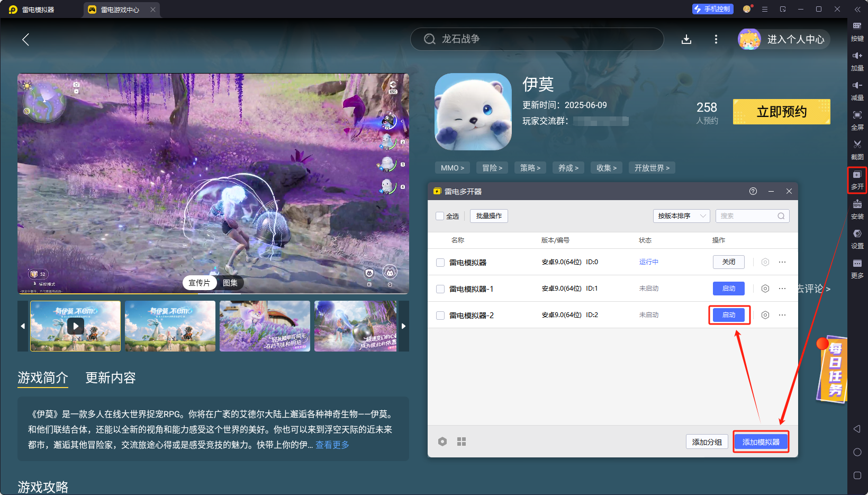
Task: Collapse the right sidebar with double-arrow icon
Action: coord(857,9)
